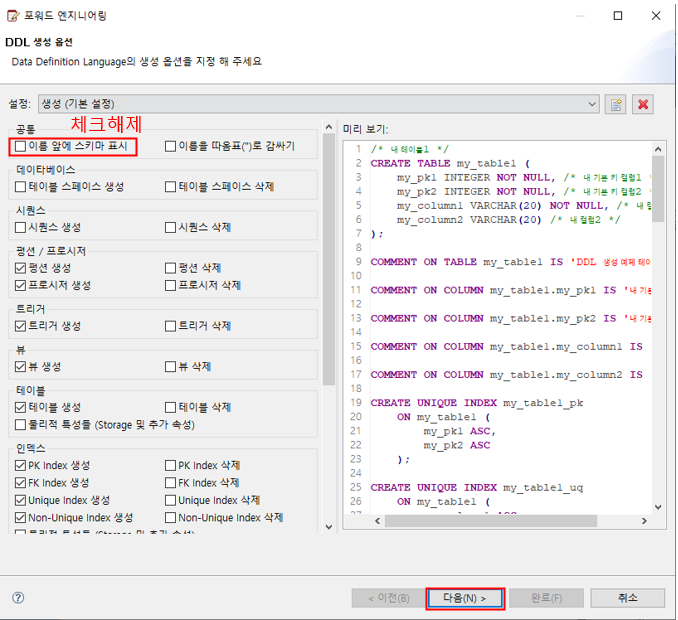678x620 pixels.
Task: Click the up arrow of options scrollbar
Action: pos(329,127)
